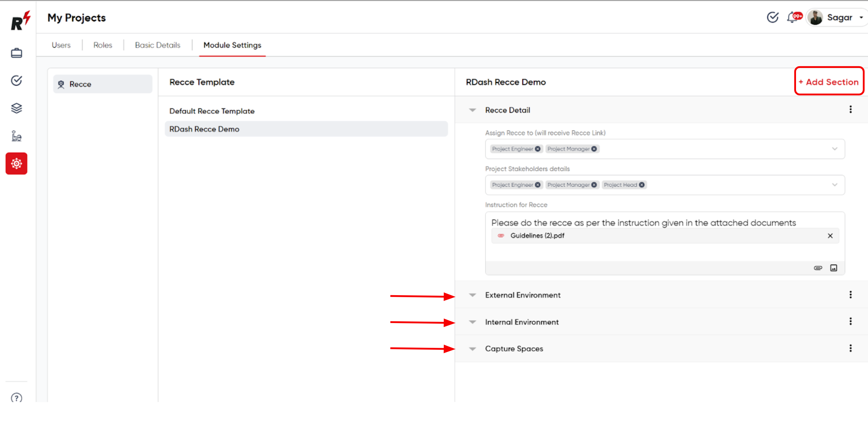The image size is (868, 429).
Task: Click the Recce Detail section title
Action: [x=507, y=110]
